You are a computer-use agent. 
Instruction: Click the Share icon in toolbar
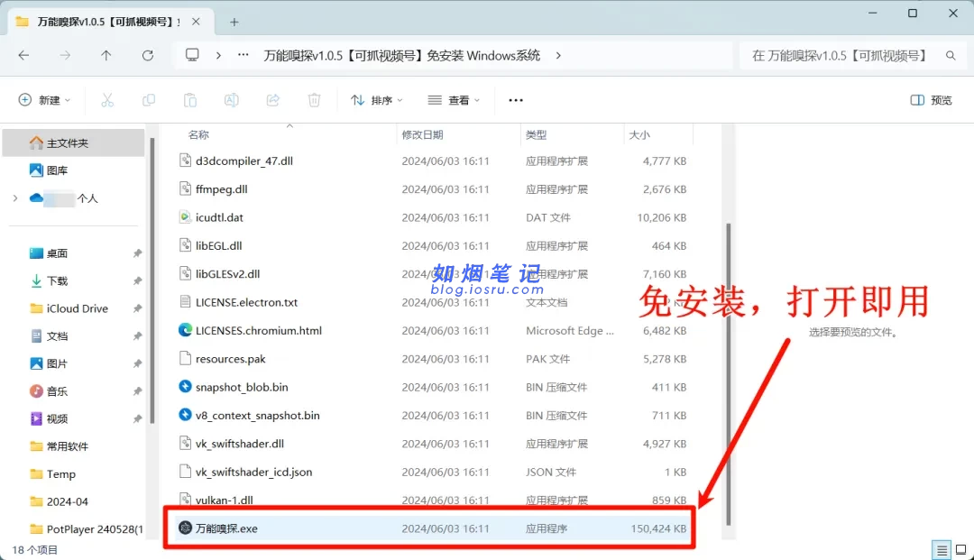tap(272, 100)
